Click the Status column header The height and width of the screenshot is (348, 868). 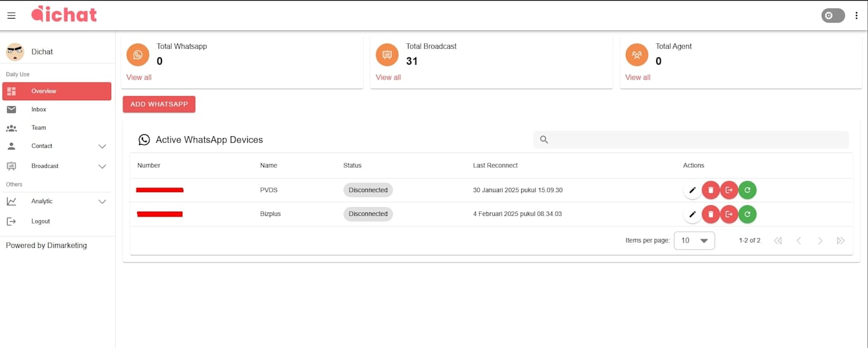(352, 166)
